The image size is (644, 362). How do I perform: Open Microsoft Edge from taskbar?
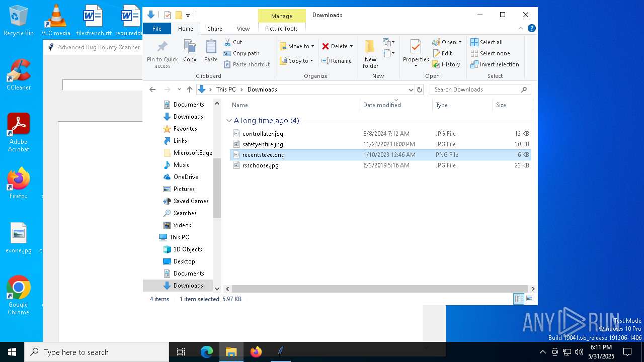[x=207, y=352]
